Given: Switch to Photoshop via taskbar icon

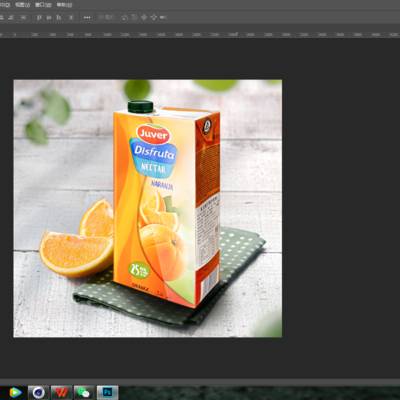Looking at the screenshot, I should [107, 392].
